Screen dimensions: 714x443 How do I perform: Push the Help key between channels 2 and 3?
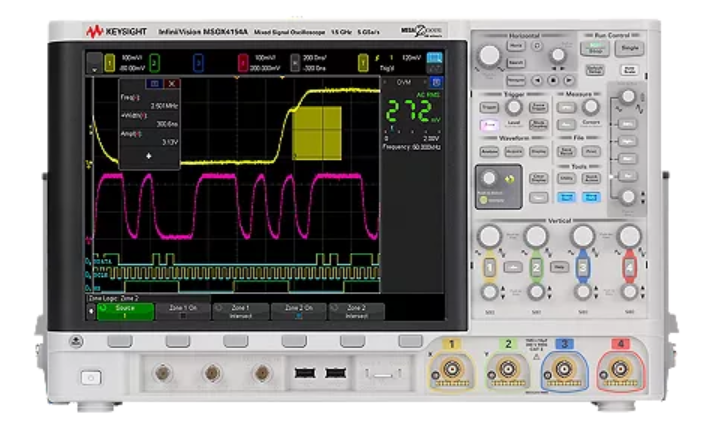tap(559, 267)
